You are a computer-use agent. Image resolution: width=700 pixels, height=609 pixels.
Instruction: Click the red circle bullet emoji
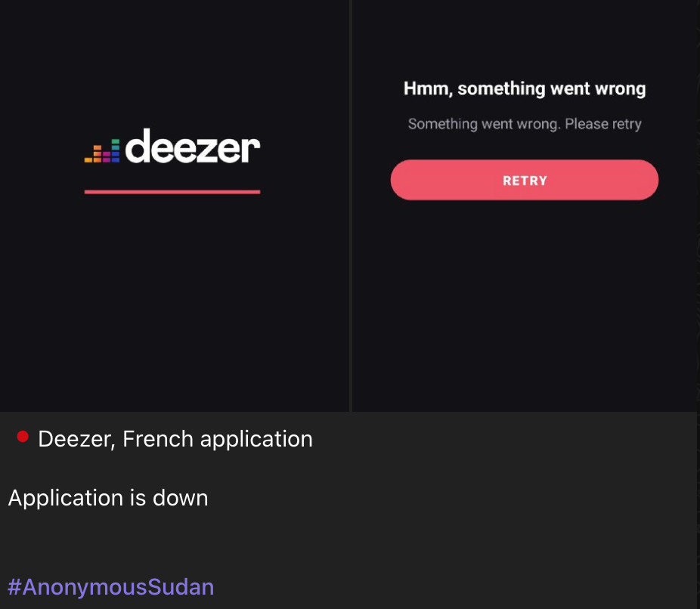pyautogui.click(x=23, y=437)
